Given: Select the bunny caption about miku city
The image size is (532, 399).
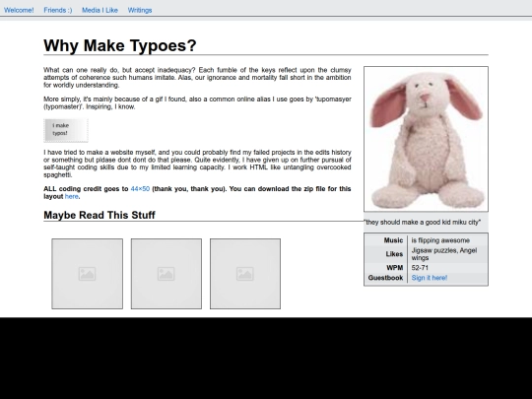Looking at the screenshot, I should (x=423, y=223).
